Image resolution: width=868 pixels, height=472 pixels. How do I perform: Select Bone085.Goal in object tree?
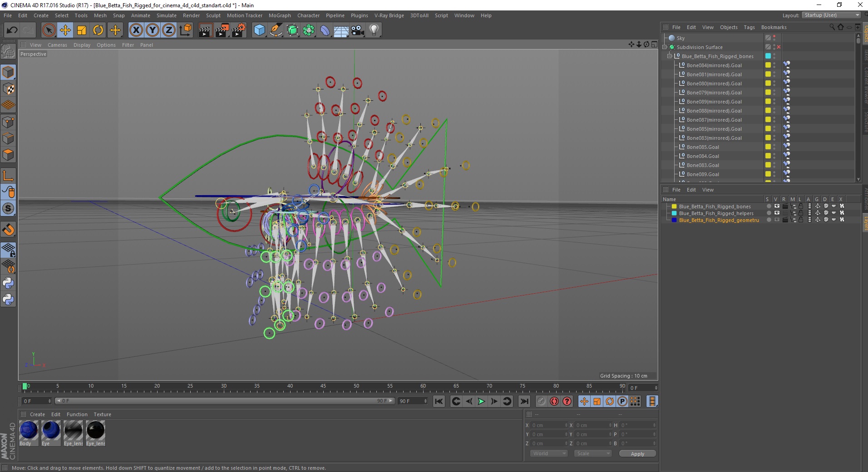click(702, 147)
